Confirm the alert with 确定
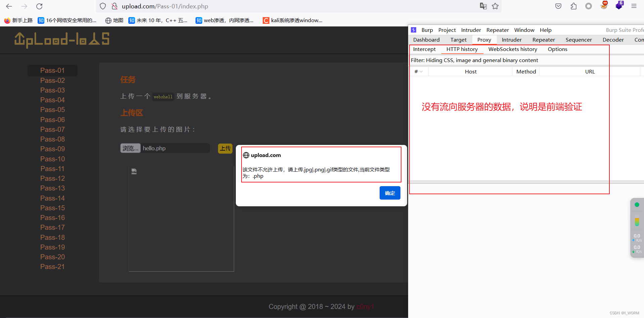This screenshot has width=644, height=318. 390,193
